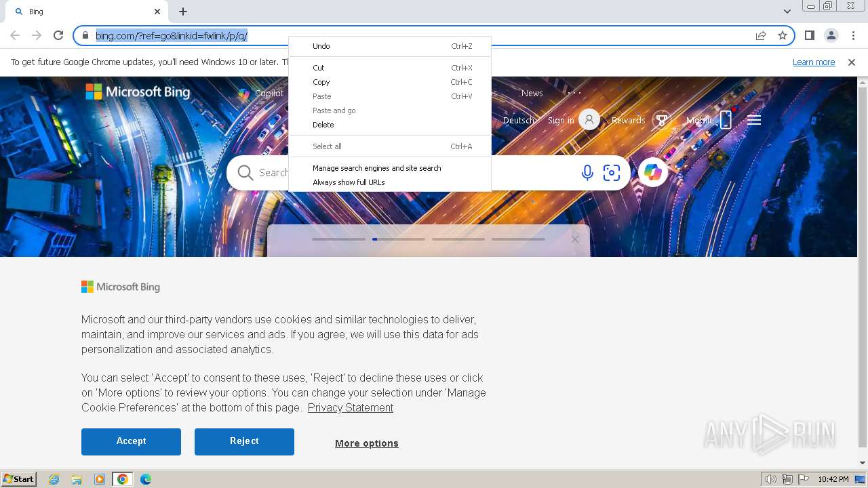Expand the tab search chevron
868x488 pixels.
tap(787, 12)
